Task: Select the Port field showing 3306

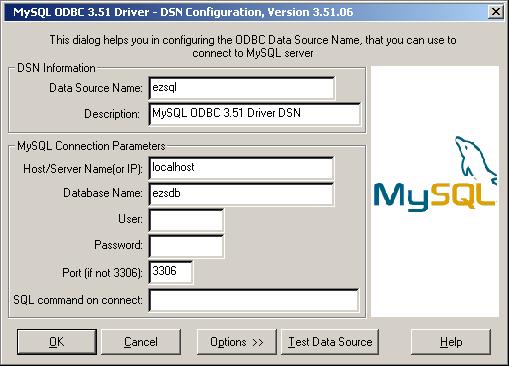Action: point(171,272)
